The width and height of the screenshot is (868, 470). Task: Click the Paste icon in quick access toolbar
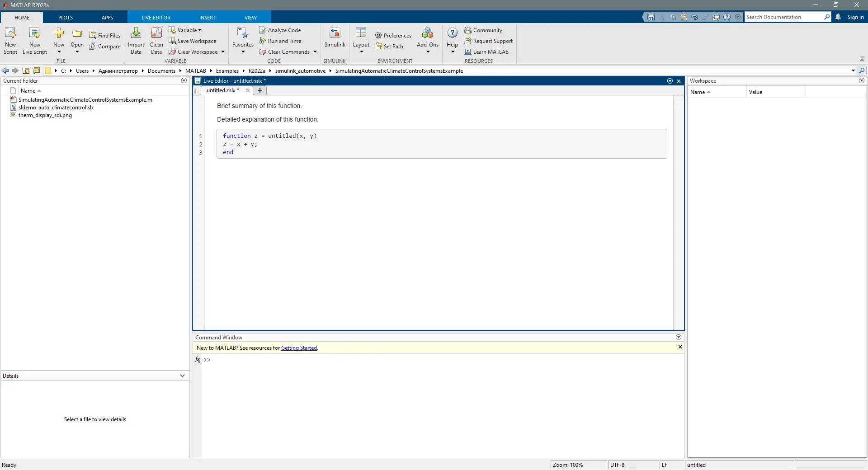point(684,17)
